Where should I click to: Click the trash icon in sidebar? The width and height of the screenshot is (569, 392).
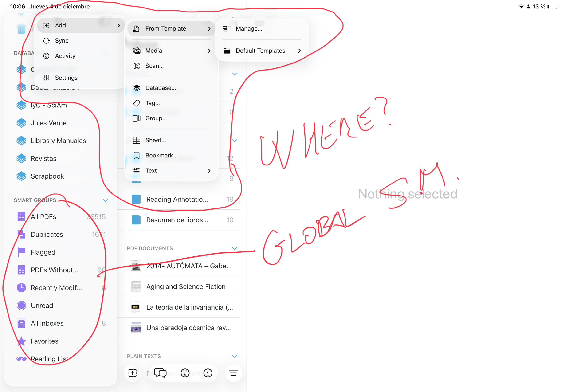pyautogui.click(x=21, y=29)
